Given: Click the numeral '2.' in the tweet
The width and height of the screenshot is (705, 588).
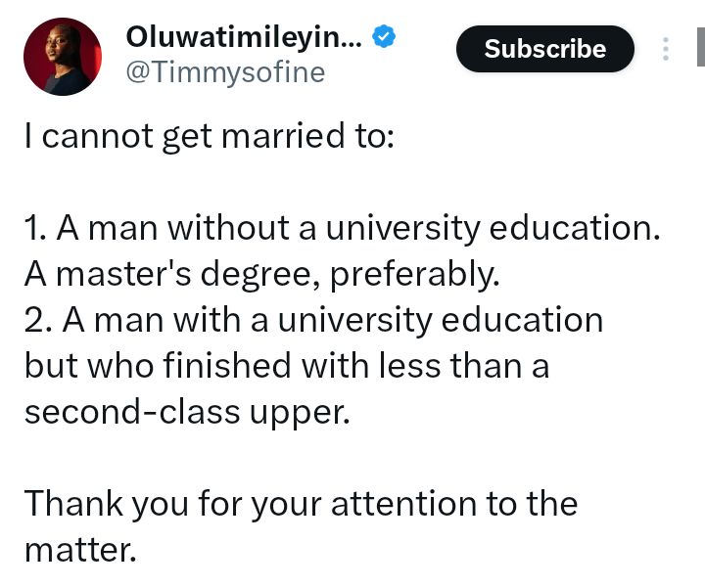Looking at the screenshot, I should [x=37, y=320].
